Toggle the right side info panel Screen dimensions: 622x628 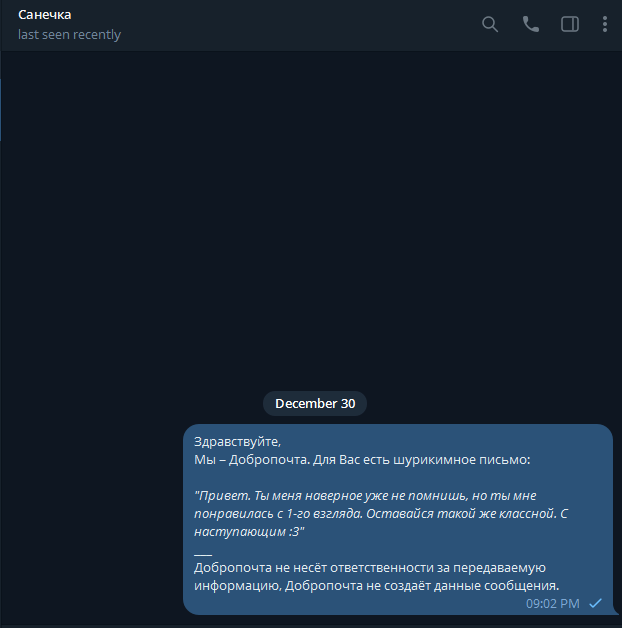[570, 24]
